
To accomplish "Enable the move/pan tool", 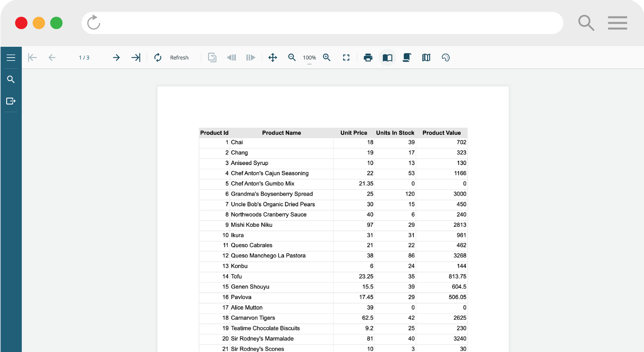I will click(x=273, y=57).
